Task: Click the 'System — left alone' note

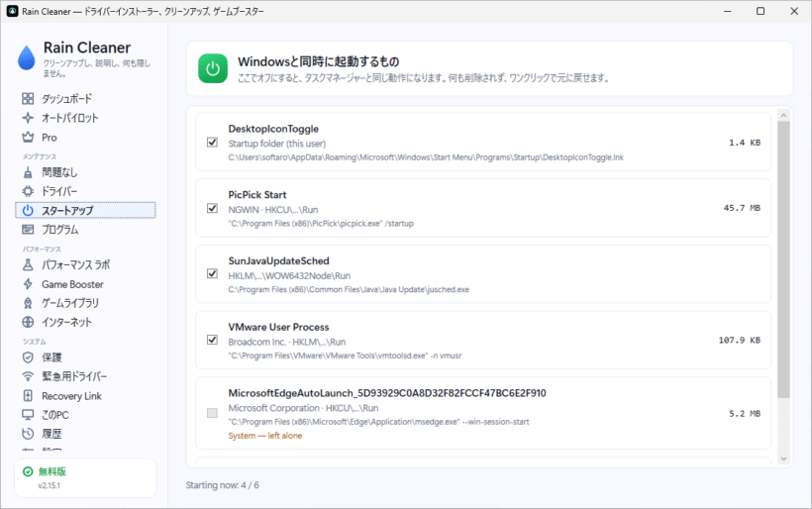Action: click(x=265, y=436)
